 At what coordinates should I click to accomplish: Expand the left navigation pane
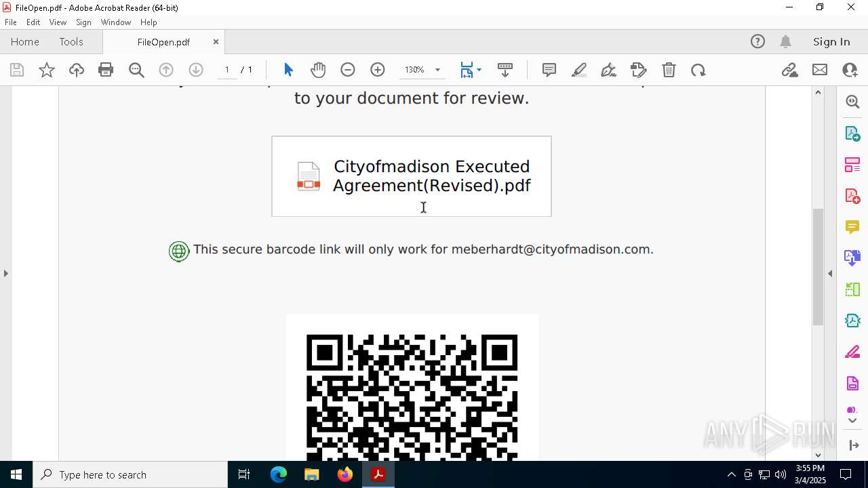tap(5, 273)
